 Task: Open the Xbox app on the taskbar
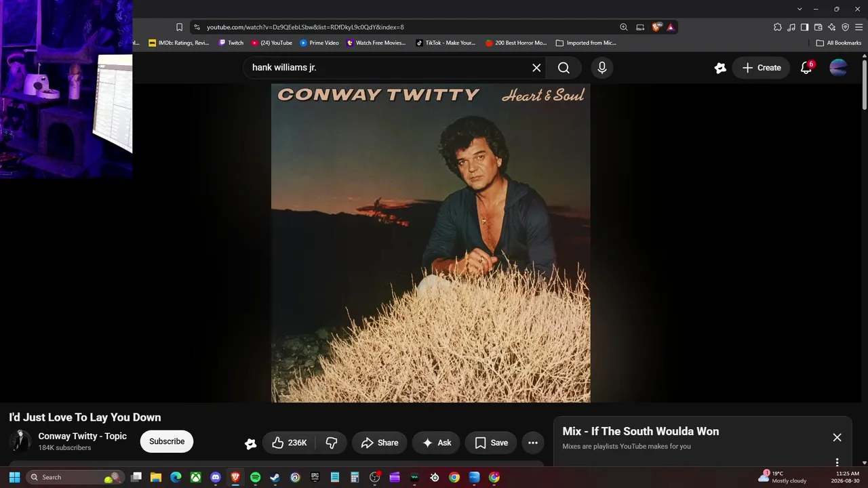pos(195,477)
